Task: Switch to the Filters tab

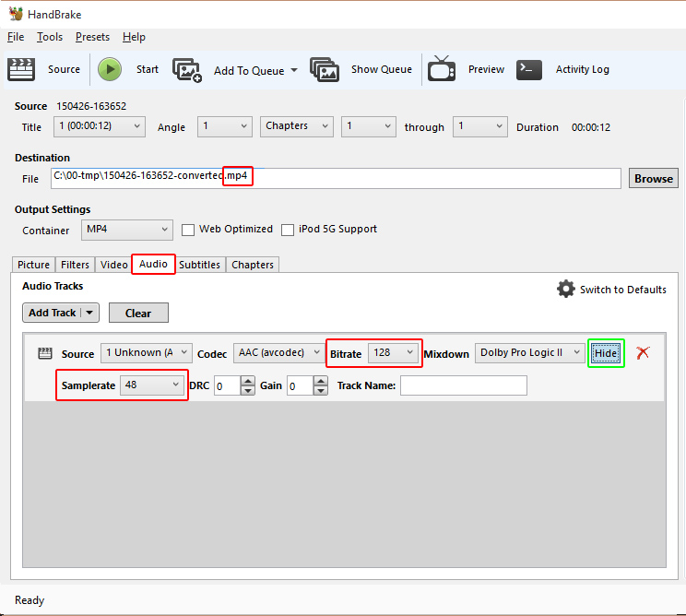Action: (75, 265)
